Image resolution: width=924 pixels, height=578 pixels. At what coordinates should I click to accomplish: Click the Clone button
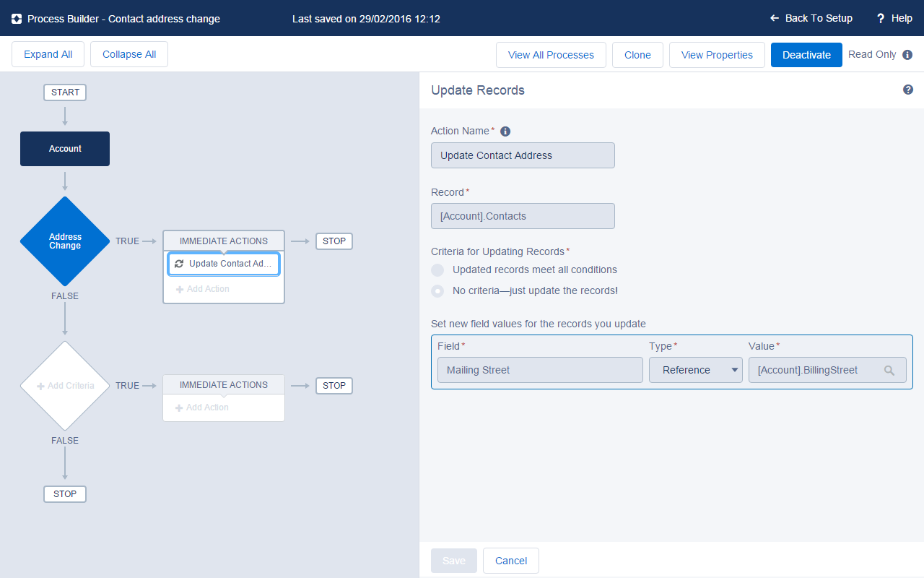[637, 55]
